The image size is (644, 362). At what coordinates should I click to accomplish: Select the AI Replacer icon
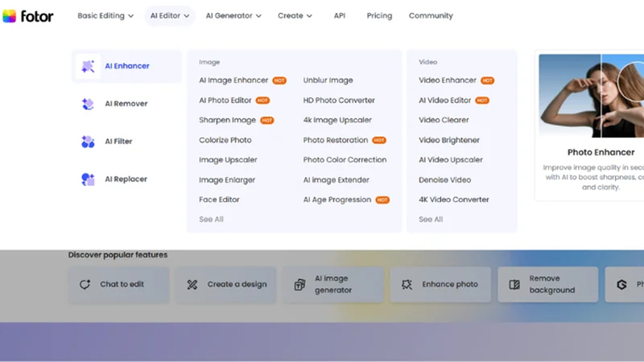pos(88,179)
